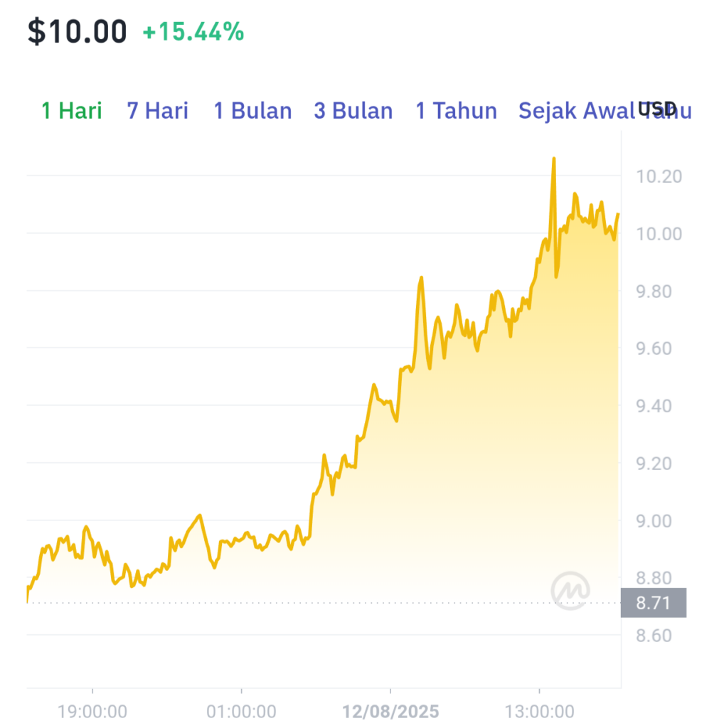Image resolution: width=724 pixels, height=728 pixels.
Task: Click the gray 8.71 opening price tag
Action: tap(654, 603)
